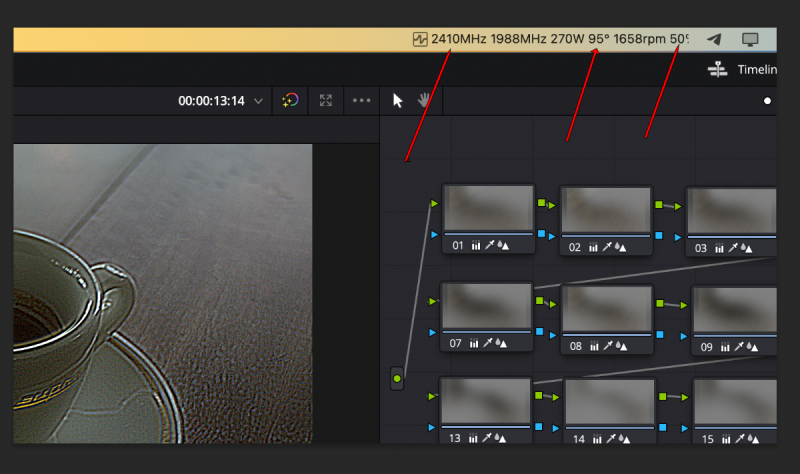This screenshot has width=800, height=474.
Task: Select node 13 thumbnail
Action: click(486, 401)
